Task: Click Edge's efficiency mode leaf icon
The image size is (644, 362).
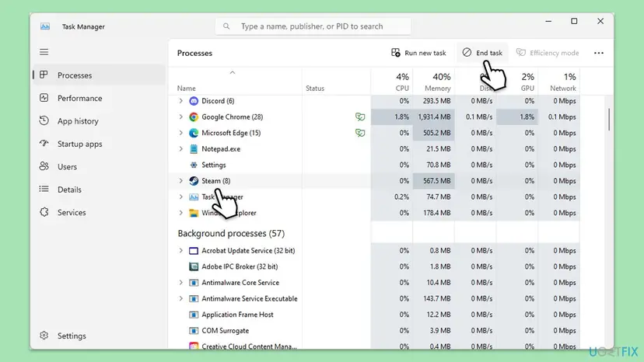Action: pyautogui.click(x=360, y=133)
